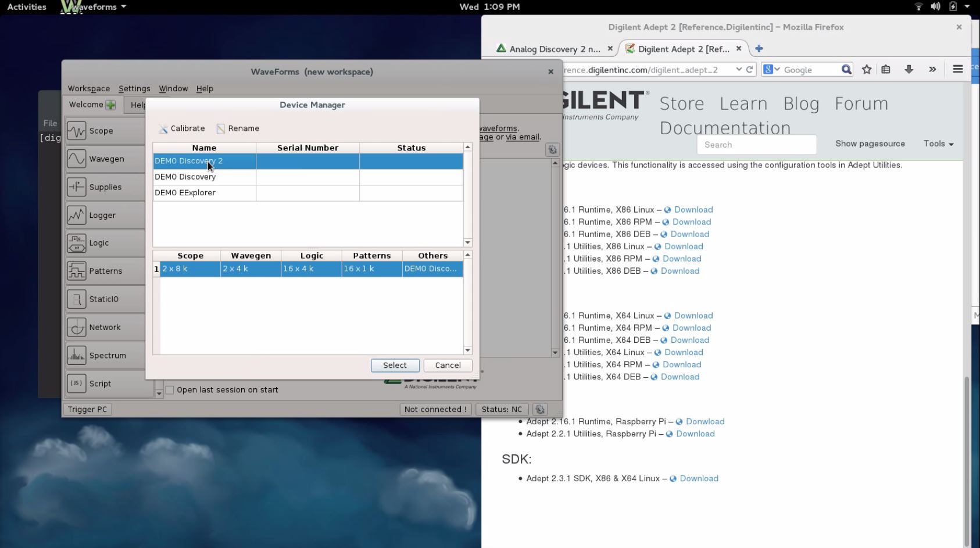Viewport: 980px width, 548px height.
Task: Open the Spectrum analyzer instrument
Action: click(105, 356)
